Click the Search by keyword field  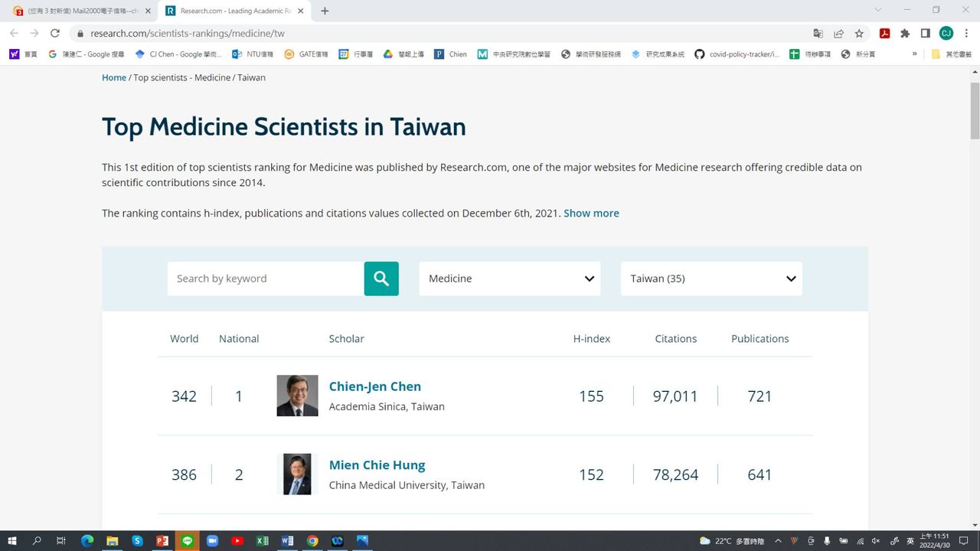265,279
